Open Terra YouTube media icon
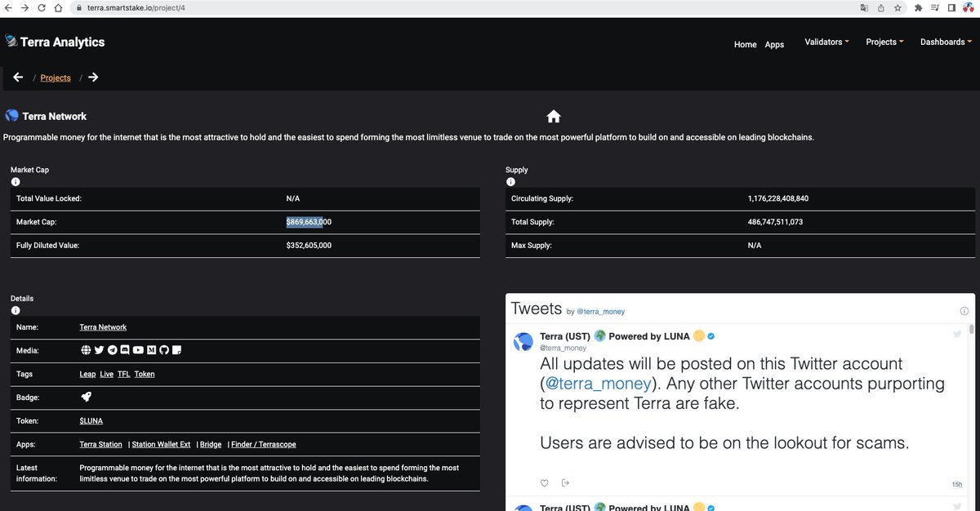The image size is (980, 511). [x=138, y=350]
